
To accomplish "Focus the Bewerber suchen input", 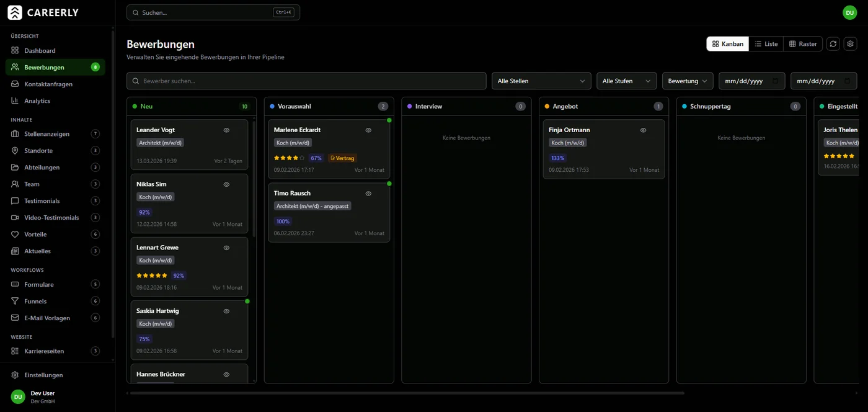I will pyautogui.click(x=306, y=81).
